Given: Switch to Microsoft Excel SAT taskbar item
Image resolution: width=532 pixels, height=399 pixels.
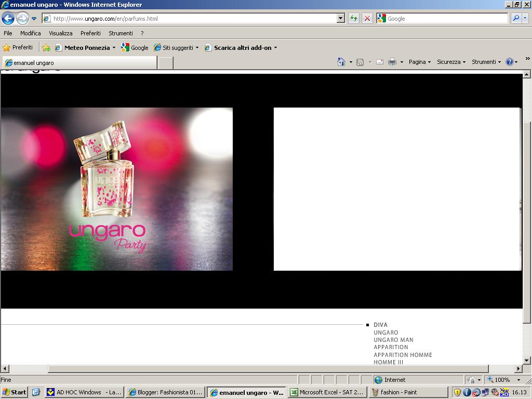Looking at the screenshot, I should 327,392.
